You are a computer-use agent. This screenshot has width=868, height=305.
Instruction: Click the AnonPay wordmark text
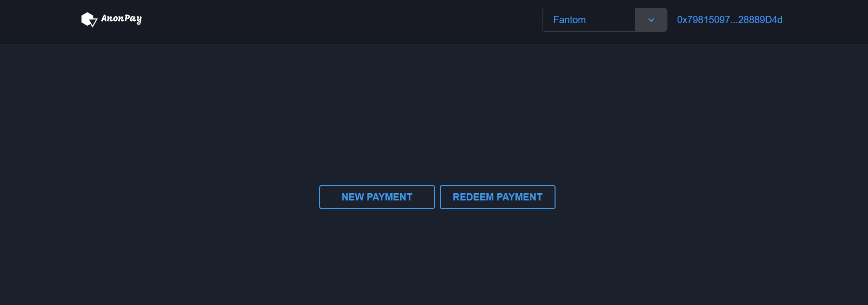(122, 19)
